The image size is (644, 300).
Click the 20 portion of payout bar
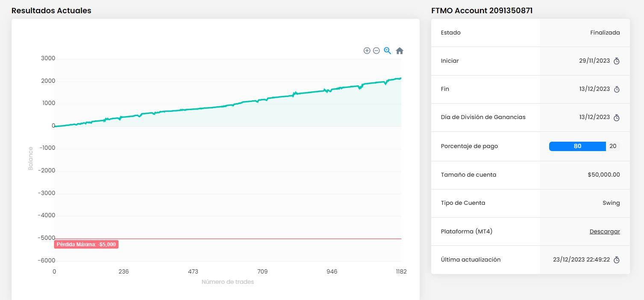tap(613, 146)
